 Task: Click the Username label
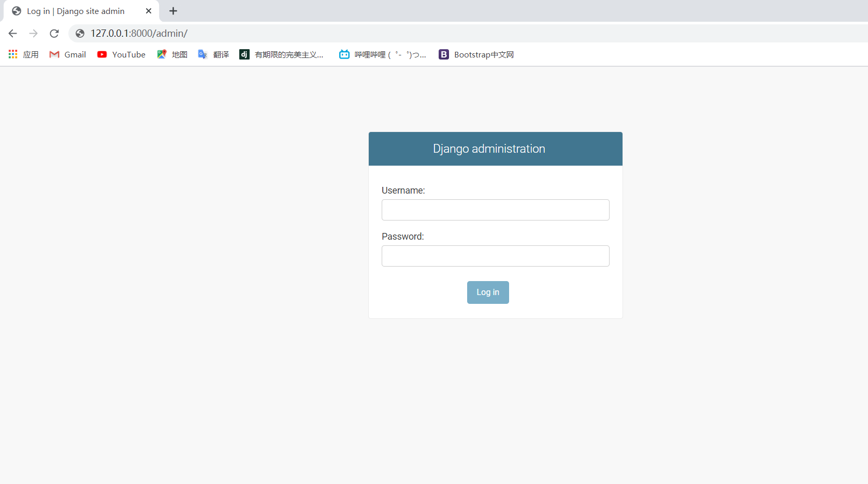coord(403,190)
